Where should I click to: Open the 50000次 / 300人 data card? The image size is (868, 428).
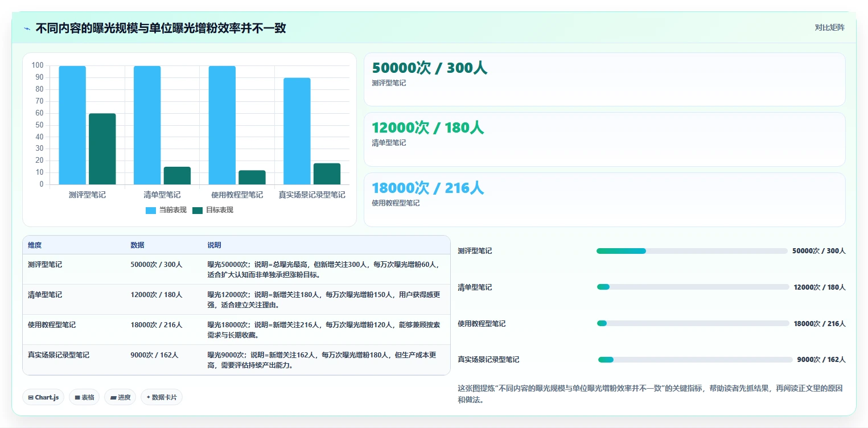click(x=604, y=79)
